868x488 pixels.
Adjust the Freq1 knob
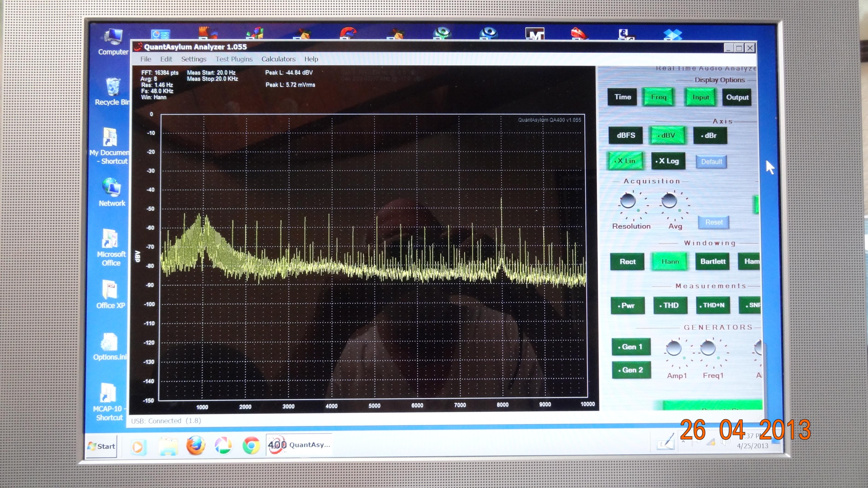(708, 348)
